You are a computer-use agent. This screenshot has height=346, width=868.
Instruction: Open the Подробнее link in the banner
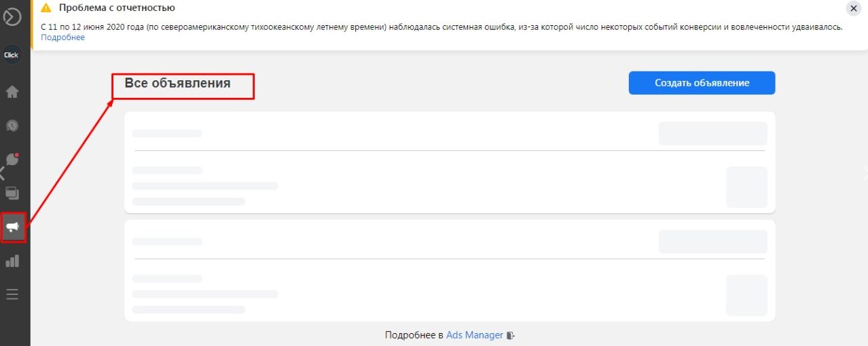click(x=62, y=37)
